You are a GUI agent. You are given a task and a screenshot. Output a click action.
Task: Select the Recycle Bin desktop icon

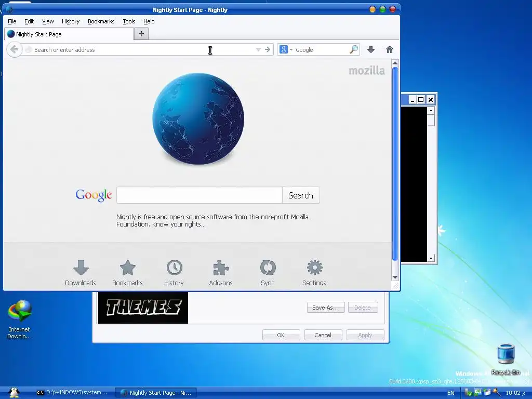[506, 359]
